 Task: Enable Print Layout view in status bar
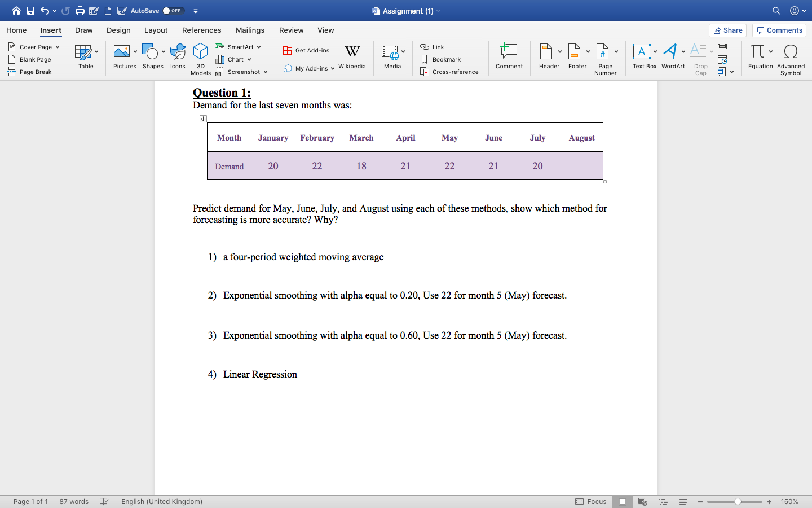click(x=622, y=501)
